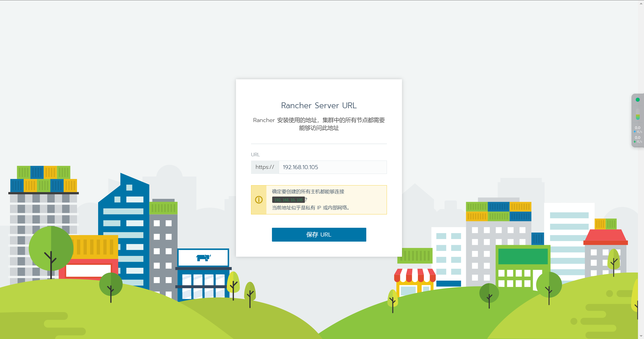The height and width of the screenshot is (339, 644).
Task: Click the Rancher Server URL heading
Action: tap(319, 105)
